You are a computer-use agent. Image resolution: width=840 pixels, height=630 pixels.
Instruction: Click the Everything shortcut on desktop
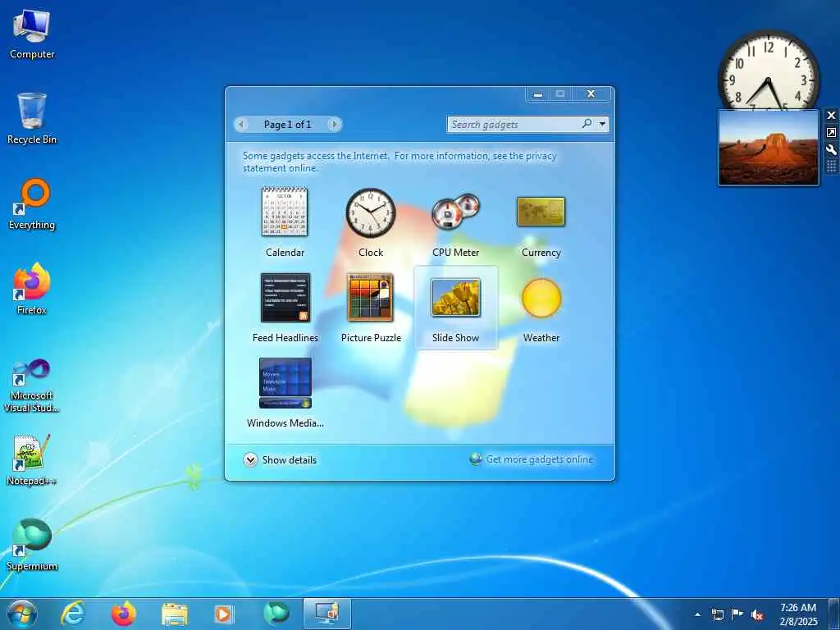pyautogui.click(x=32, y=204)
